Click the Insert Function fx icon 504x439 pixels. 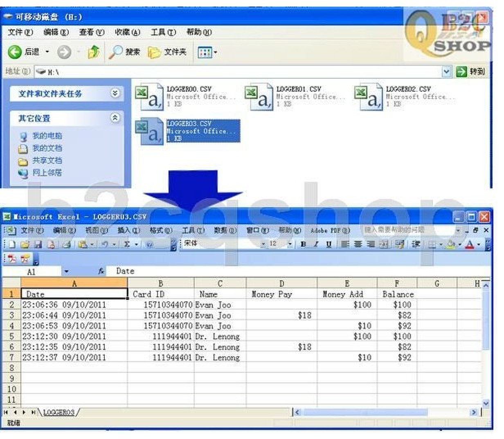point(101,271)
